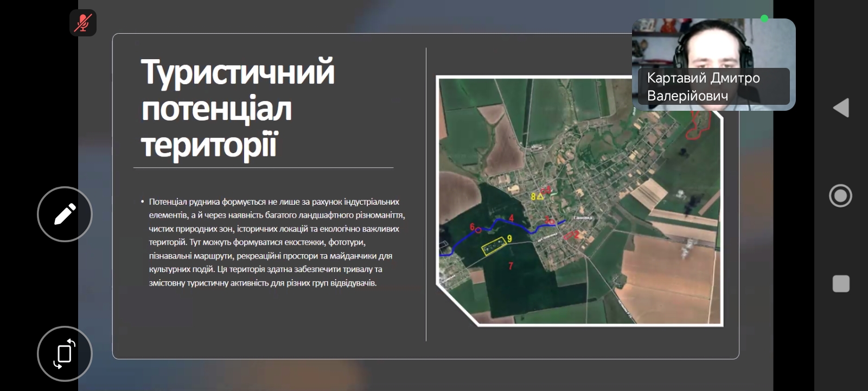This screenshot has width=868, height=391.
Task: Click the slide title Туристичний потенціал території
Action: point(238,109)
